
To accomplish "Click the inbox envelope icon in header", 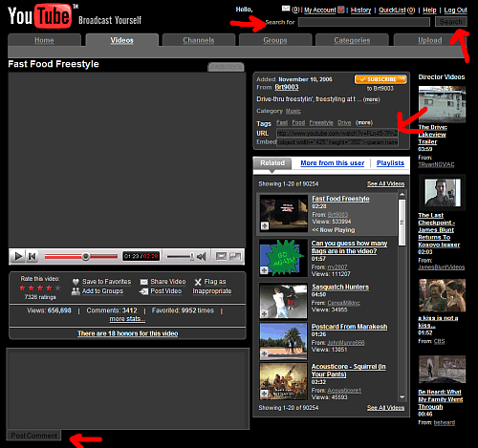I will pyautogui.click(x=286, y=9).
